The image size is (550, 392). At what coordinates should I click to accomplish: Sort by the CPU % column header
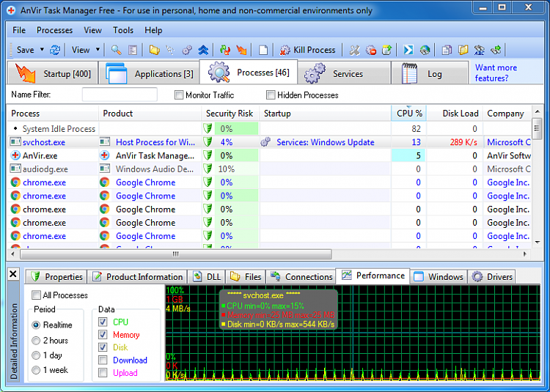408,114
